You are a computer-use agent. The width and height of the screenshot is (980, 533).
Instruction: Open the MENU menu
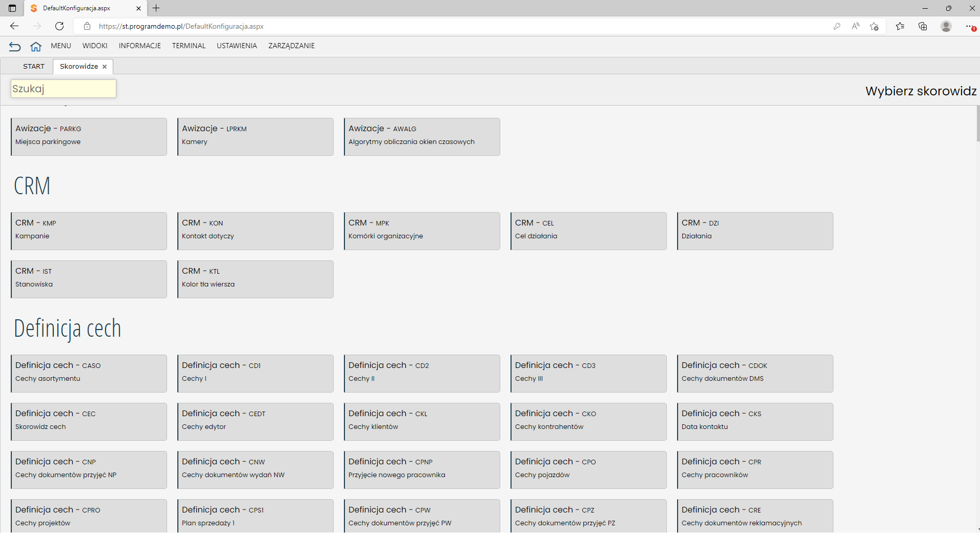61,46
